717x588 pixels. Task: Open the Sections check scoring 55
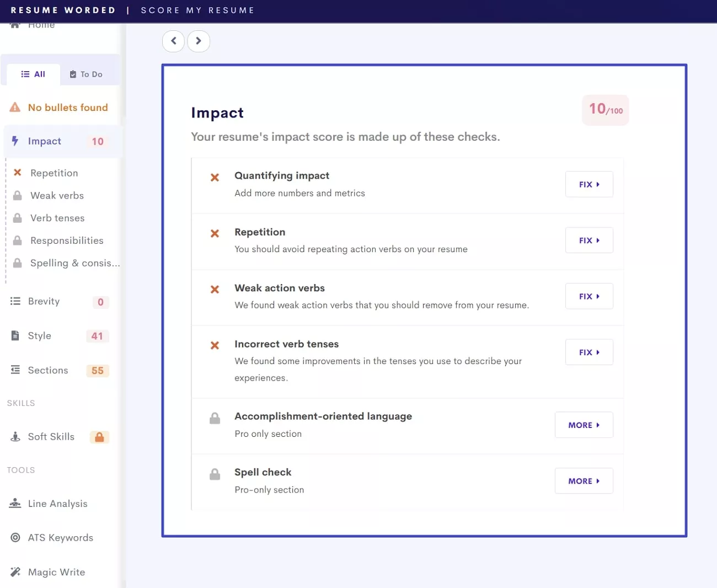point(48,370)
